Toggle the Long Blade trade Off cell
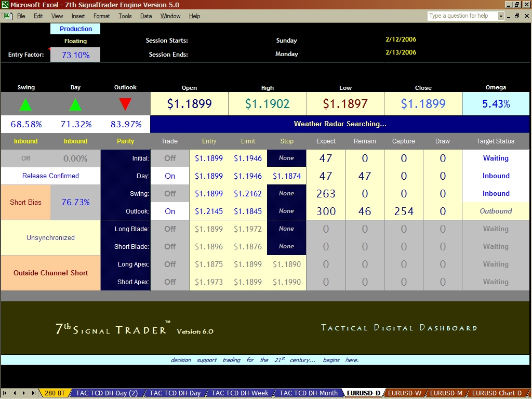532x399 pixels. pos(170,229)
